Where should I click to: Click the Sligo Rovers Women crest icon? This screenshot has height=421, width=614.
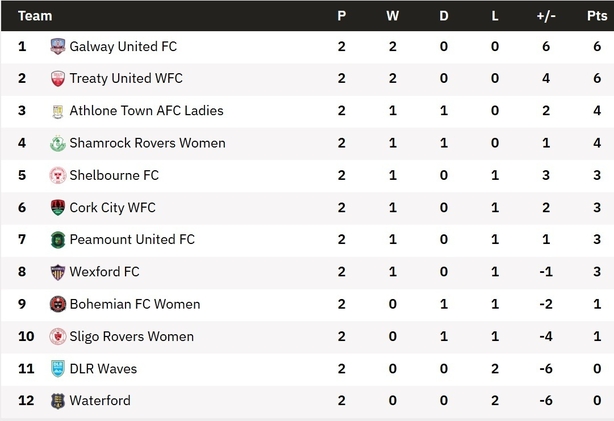click(58, 336)
